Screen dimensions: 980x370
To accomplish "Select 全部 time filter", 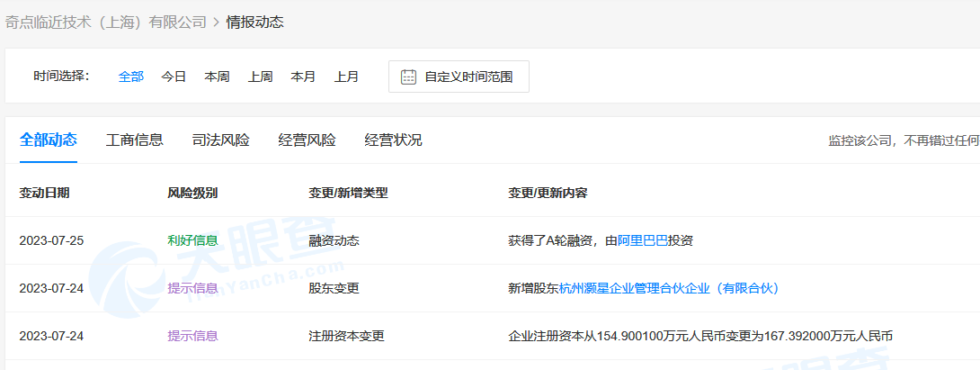I will (x=131, y=77).
